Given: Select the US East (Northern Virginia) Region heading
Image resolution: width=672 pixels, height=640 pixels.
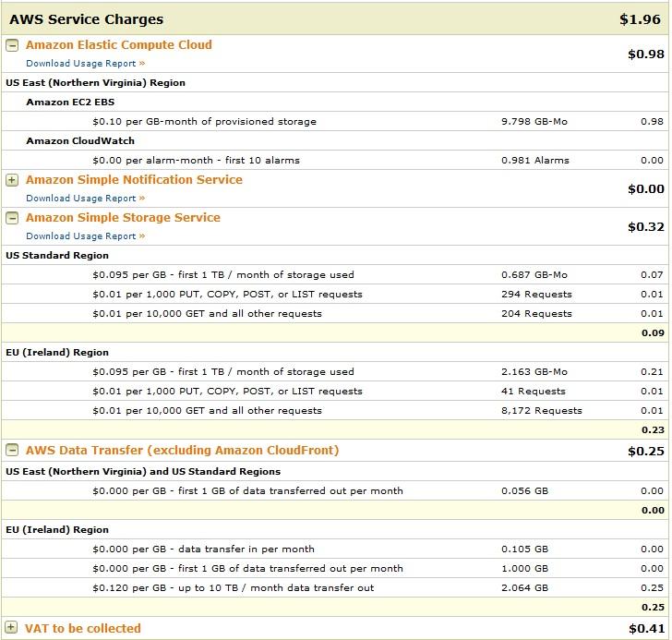Looking at the screenshot, I should [96, 83].
